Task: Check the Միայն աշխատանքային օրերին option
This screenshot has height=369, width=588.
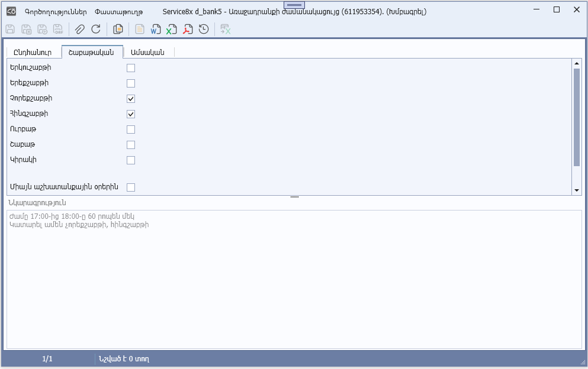Action: click(x=131, y=187)
